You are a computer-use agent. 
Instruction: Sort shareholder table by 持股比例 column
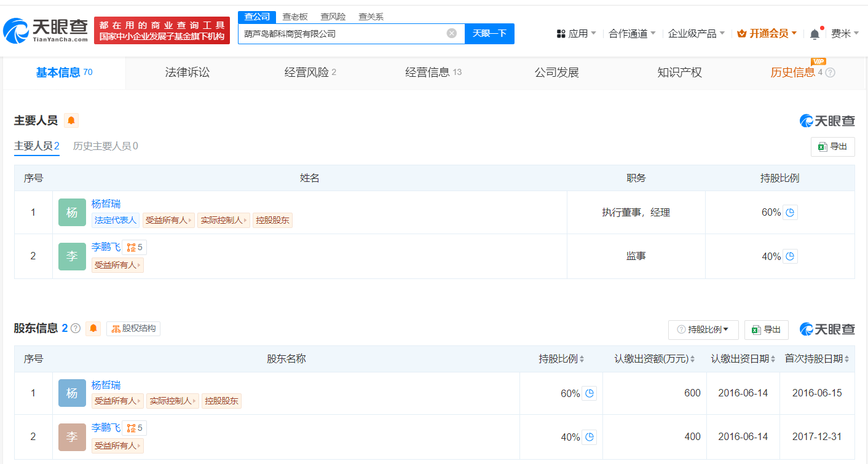click(561, 359)
